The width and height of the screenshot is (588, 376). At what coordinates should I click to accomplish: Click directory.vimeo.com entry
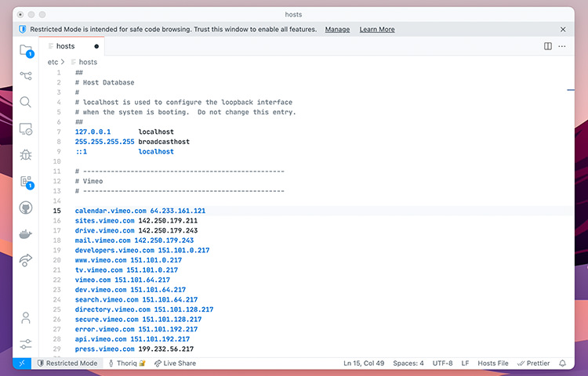coord(112,309)
